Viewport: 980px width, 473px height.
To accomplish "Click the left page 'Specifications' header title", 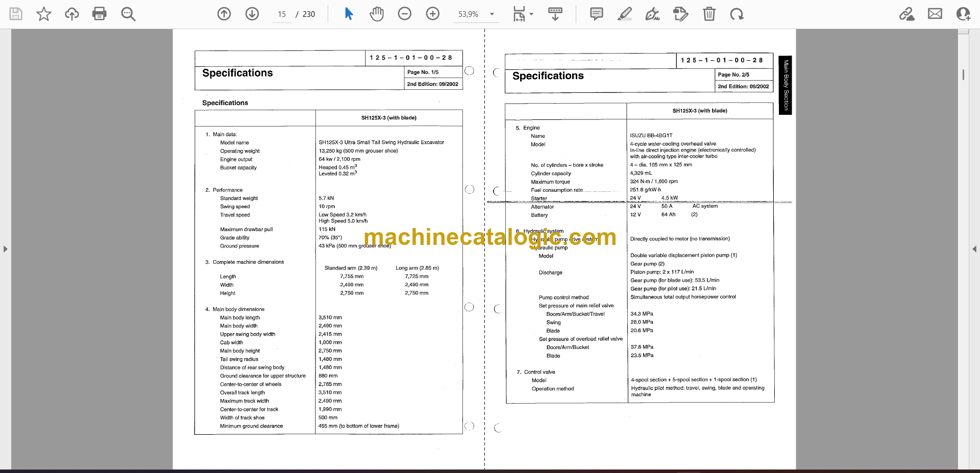I will (237, 73).
